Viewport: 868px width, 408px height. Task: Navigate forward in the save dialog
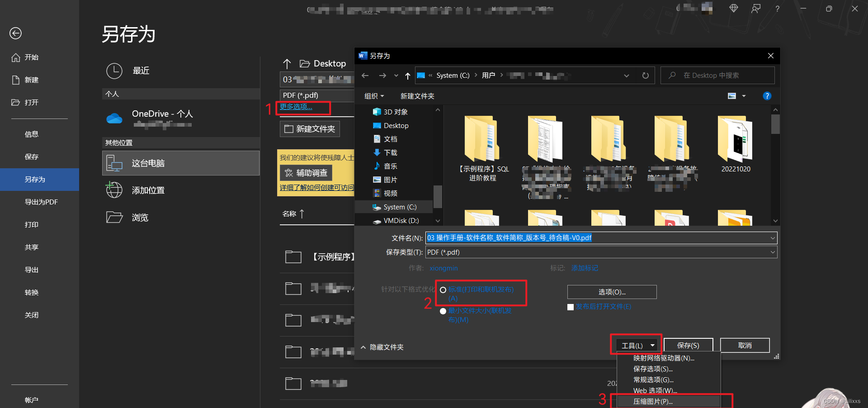(382, 76)
